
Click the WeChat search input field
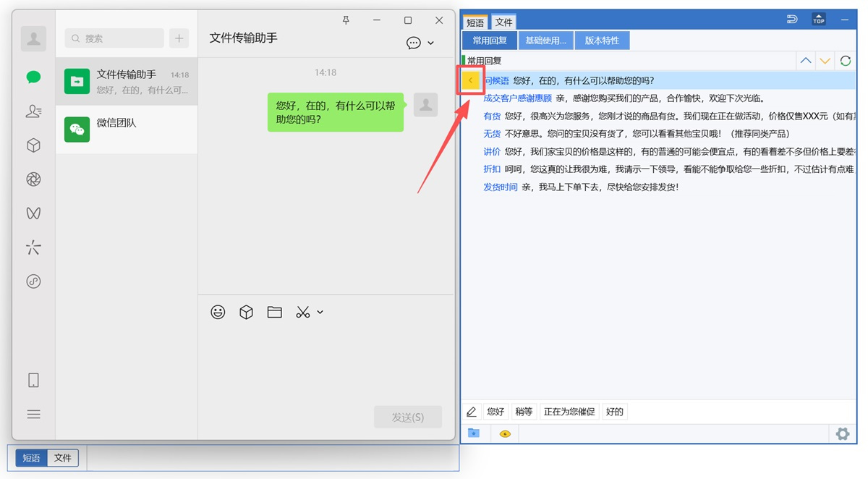point(115,38)
